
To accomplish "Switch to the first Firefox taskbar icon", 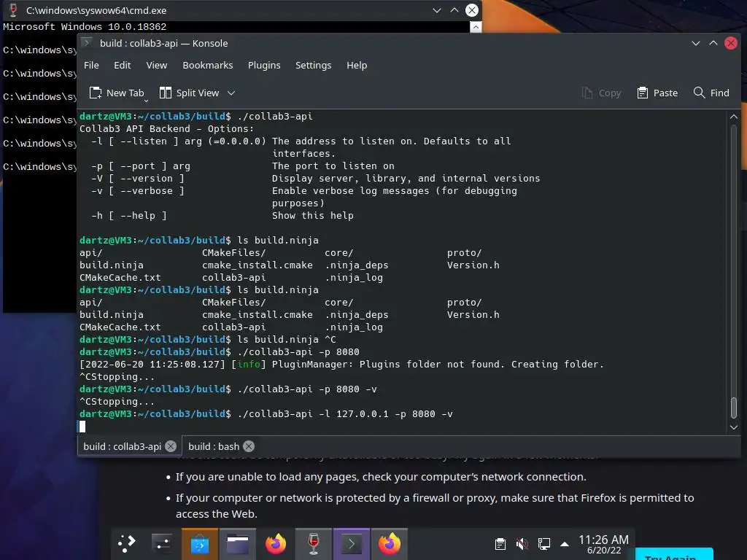I will (276, 543).
